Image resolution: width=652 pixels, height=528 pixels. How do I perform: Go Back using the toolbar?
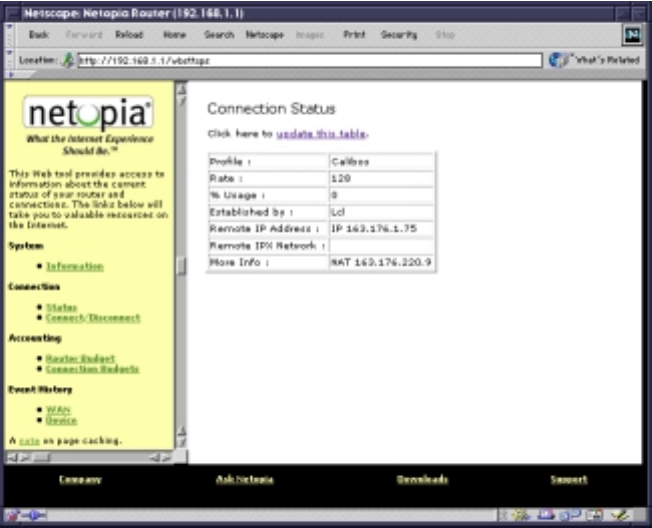click(x=39, y=35)
